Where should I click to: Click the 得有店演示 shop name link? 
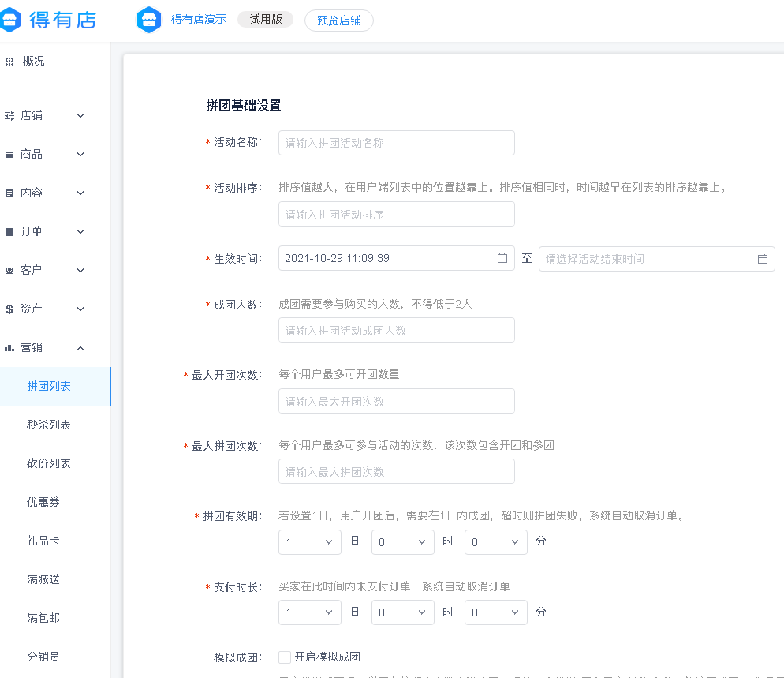(x=199, y=20)
